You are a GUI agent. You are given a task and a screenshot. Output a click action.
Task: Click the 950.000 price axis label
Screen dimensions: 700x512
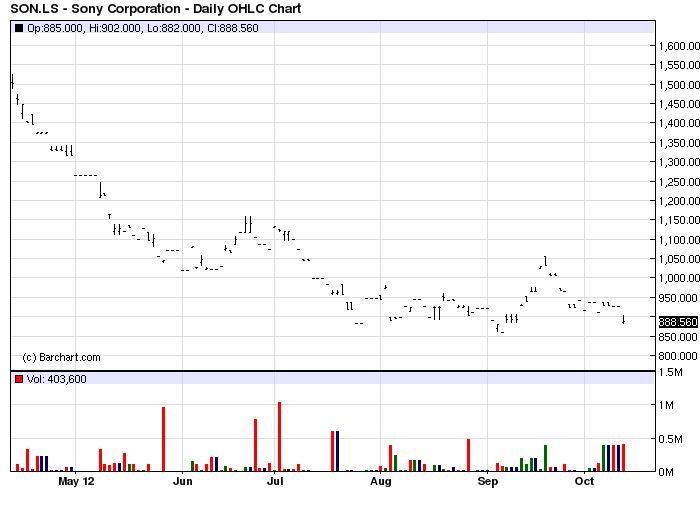coord(678,298)
